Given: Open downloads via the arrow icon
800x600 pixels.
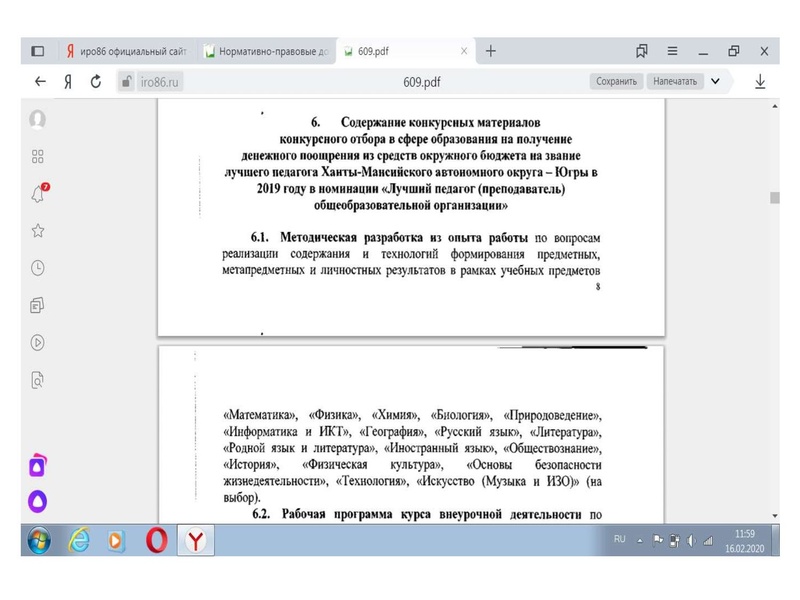Looking at the screenshot, I should point(760,79).
